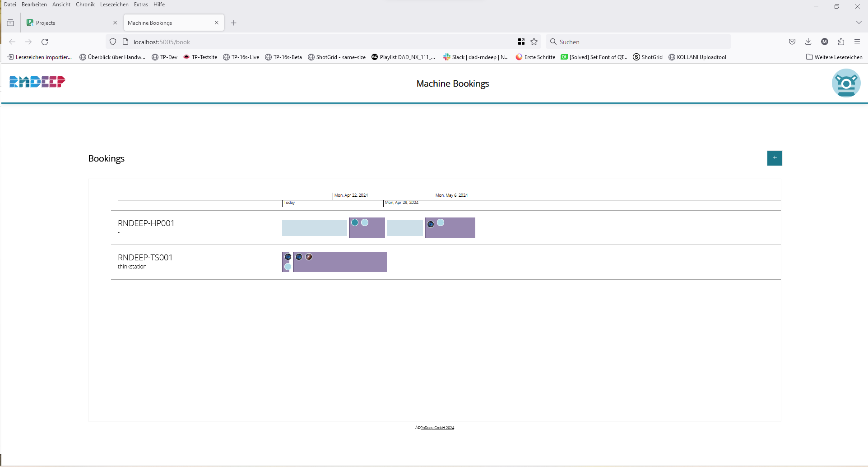Select the long purple RNDEEP-TS001 booking block
Screen dimensions: 868x467
click(348, 264)
